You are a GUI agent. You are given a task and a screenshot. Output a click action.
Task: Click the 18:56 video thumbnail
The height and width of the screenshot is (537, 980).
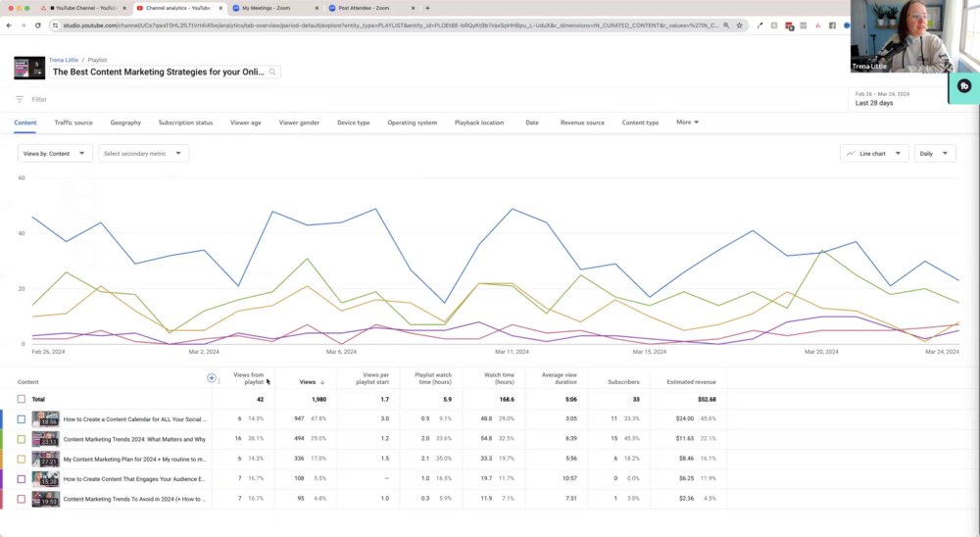46,418
